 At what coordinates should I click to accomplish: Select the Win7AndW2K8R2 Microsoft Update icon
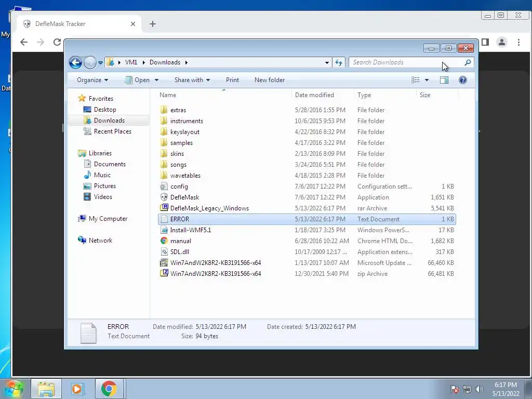click(x=164, y=262)
